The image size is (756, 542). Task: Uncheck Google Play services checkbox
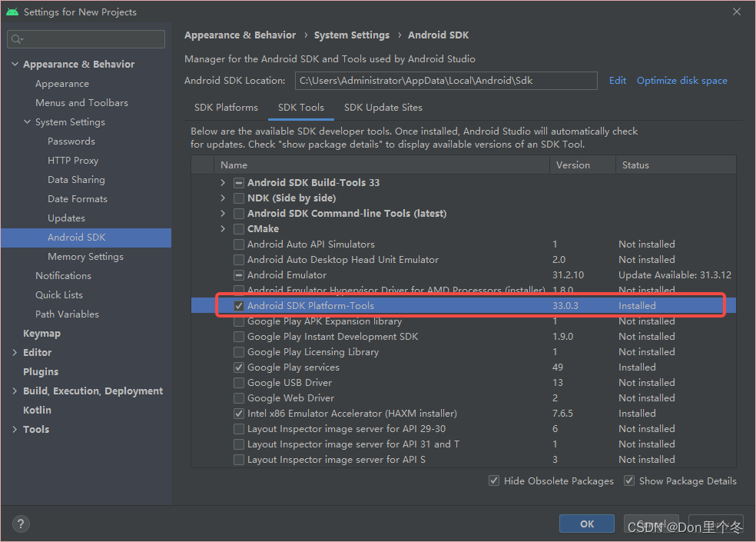[239, 367]
